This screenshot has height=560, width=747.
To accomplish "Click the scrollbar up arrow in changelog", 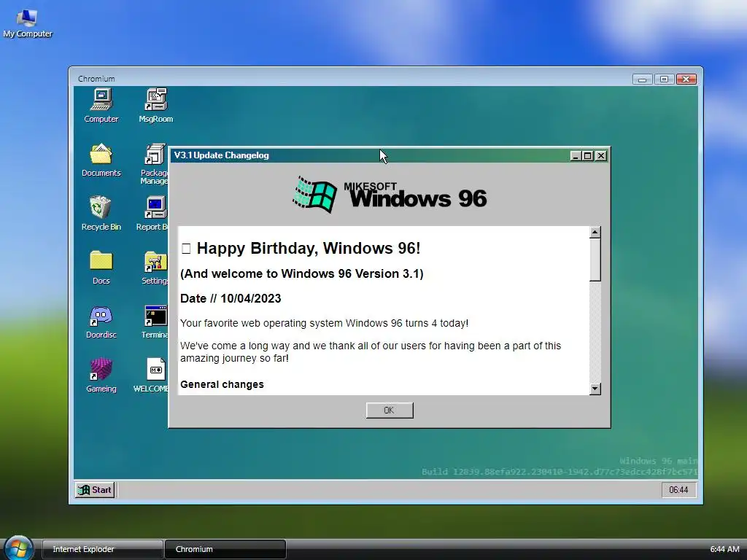I will tap(595, 233).
